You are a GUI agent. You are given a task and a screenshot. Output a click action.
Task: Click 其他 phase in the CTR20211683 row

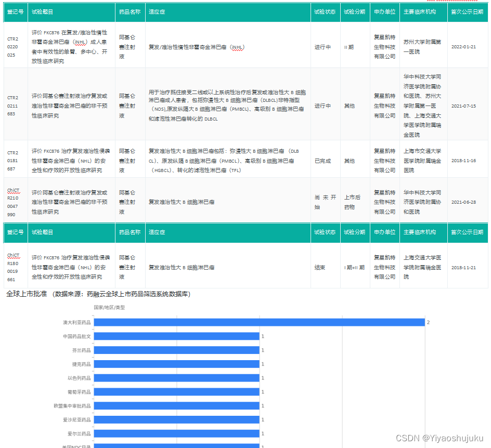[x=350, y=106]
